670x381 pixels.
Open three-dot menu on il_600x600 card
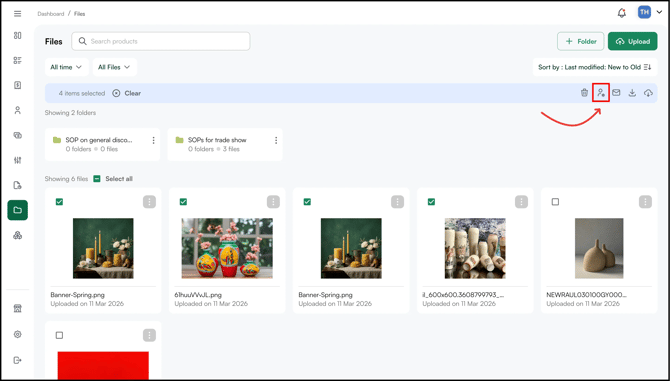[521, 202]
